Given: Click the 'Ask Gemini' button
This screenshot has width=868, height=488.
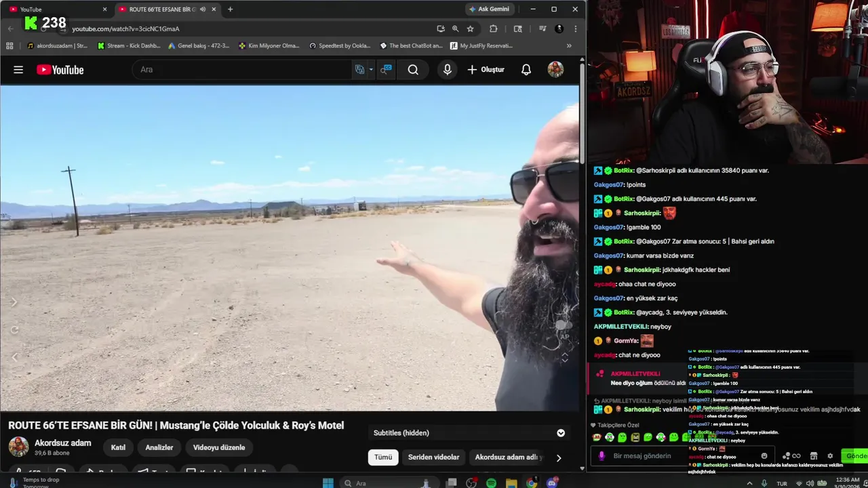Looking at the screenshot, I should coord(489,9).
